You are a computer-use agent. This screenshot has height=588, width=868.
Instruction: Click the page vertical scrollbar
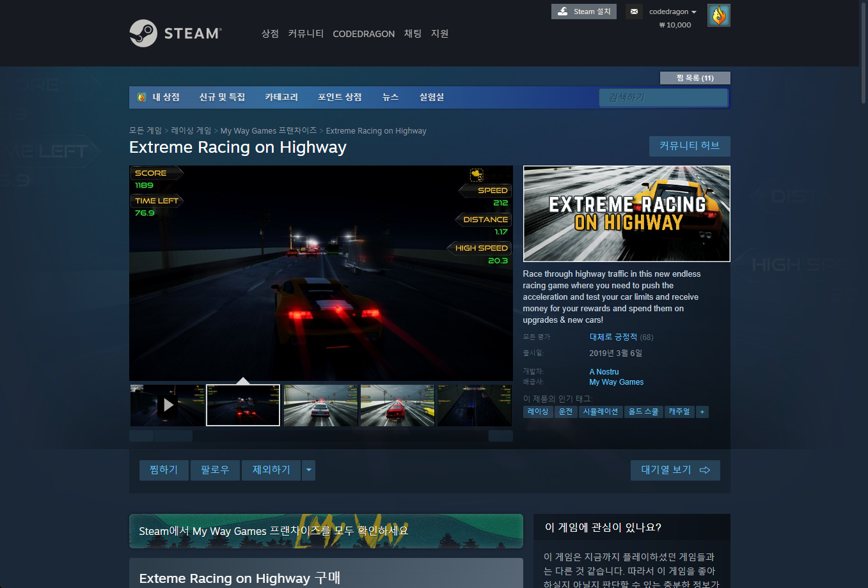tap(864, 52)
